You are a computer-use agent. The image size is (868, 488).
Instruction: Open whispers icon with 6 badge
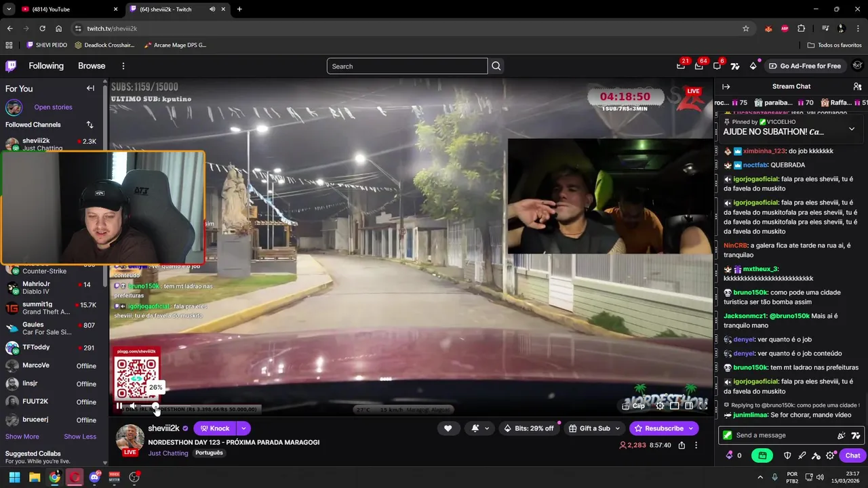[717, 66]
